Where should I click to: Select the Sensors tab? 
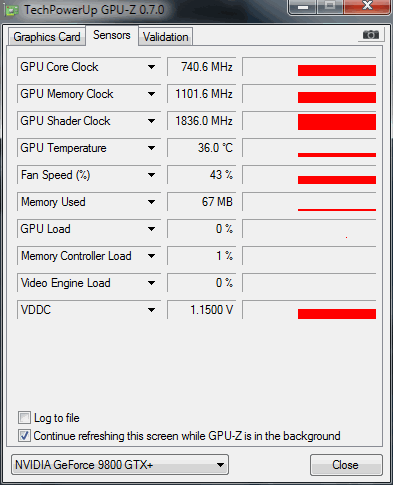(112, 35)
